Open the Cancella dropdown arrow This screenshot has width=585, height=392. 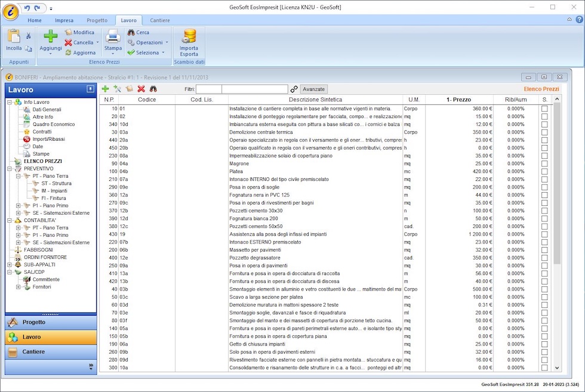point(97,43)
